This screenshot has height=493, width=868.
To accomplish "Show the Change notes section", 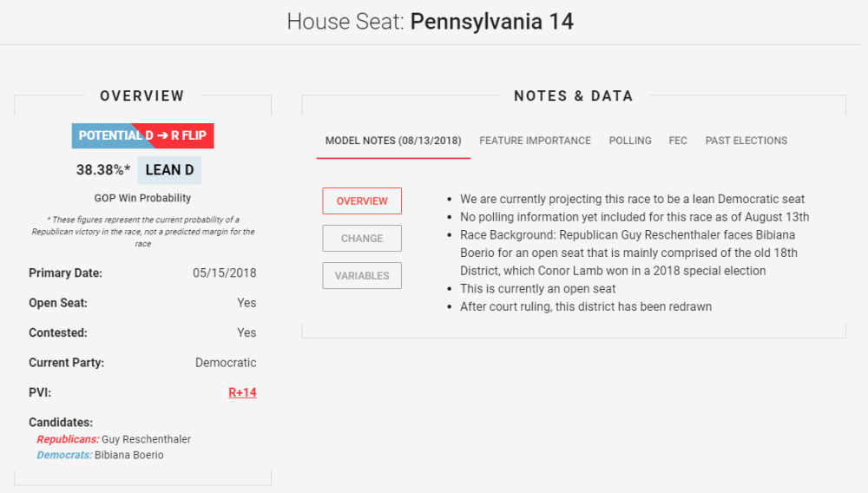I will (x=362, y=239).
